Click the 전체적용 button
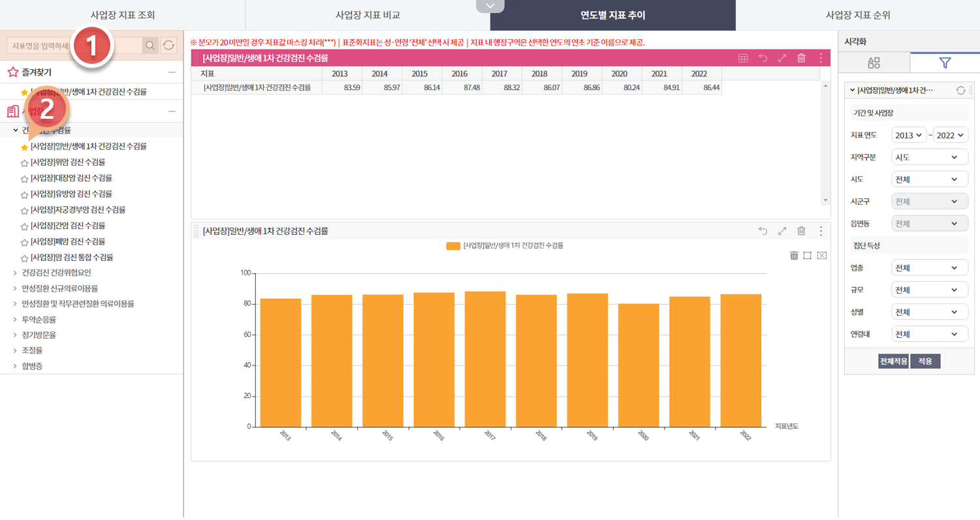The height and width of the screenshot is (520, 980). point(893,361)
